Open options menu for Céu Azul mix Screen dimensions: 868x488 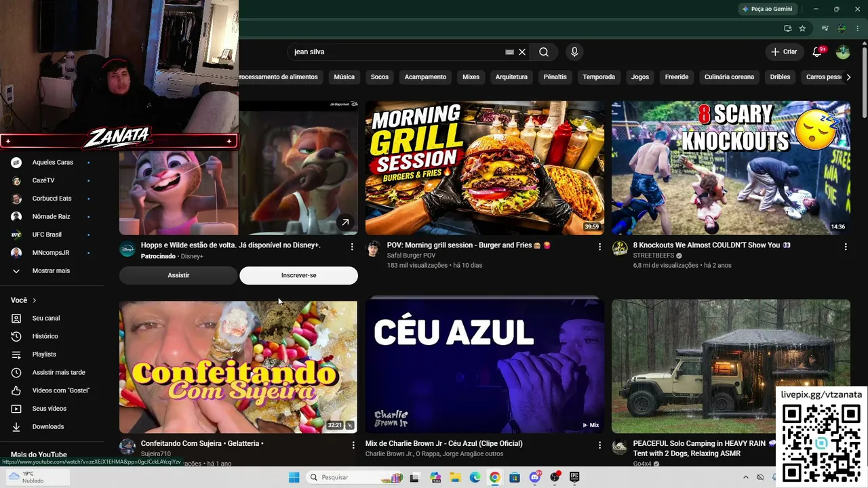[599, 445]
